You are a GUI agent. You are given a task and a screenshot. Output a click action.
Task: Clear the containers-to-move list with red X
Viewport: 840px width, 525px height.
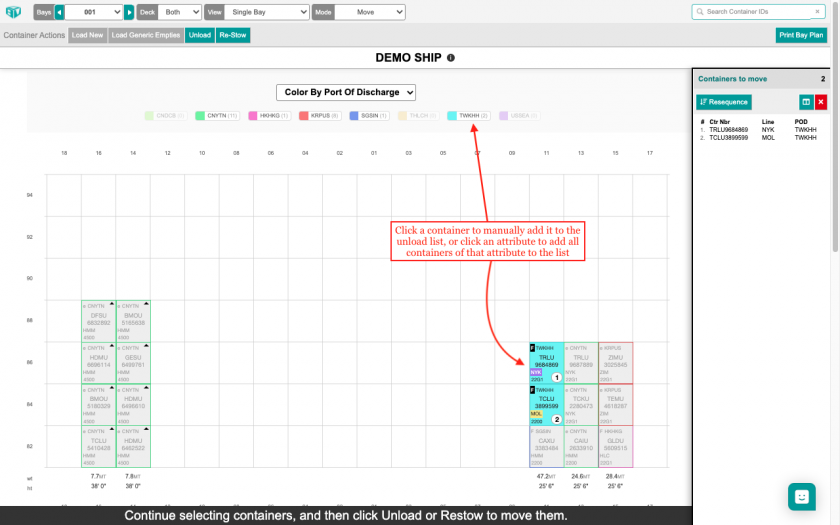(821, 102)
